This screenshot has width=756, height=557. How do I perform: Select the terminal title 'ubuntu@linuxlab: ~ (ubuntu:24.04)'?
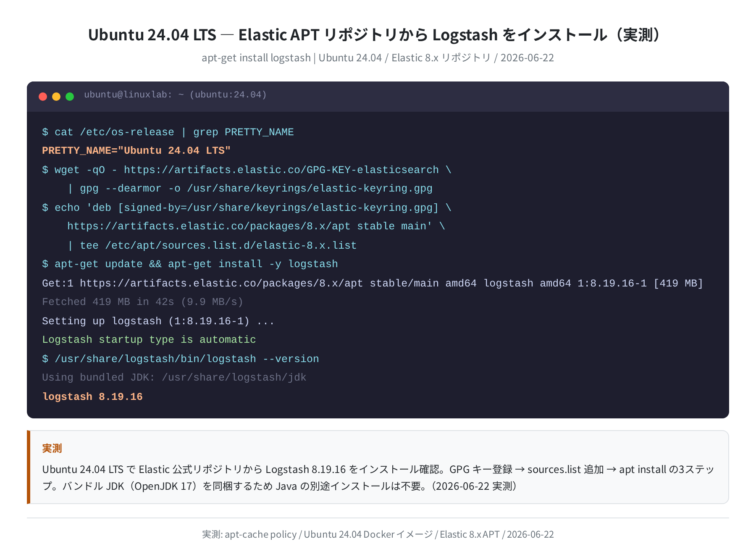coord(175,95)
